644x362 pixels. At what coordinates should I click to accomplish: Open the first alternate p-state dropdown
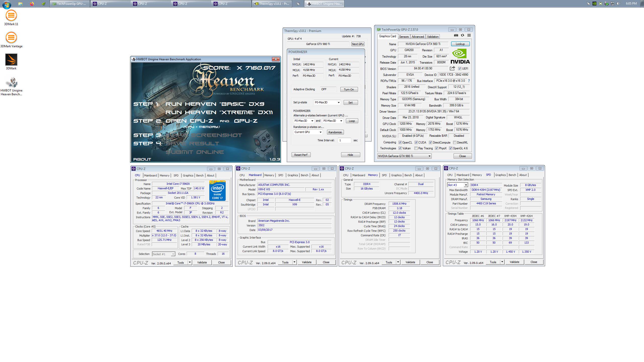(304, 121)
